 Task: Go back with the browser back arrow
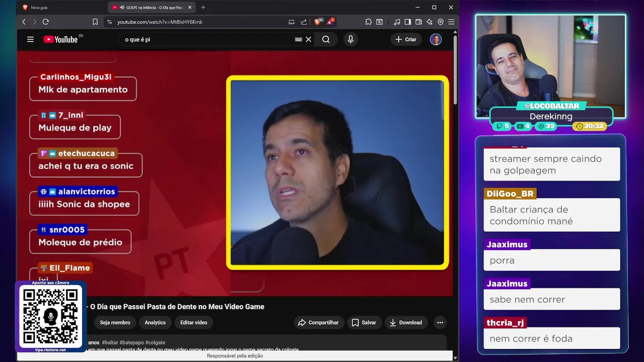[24, 22]
